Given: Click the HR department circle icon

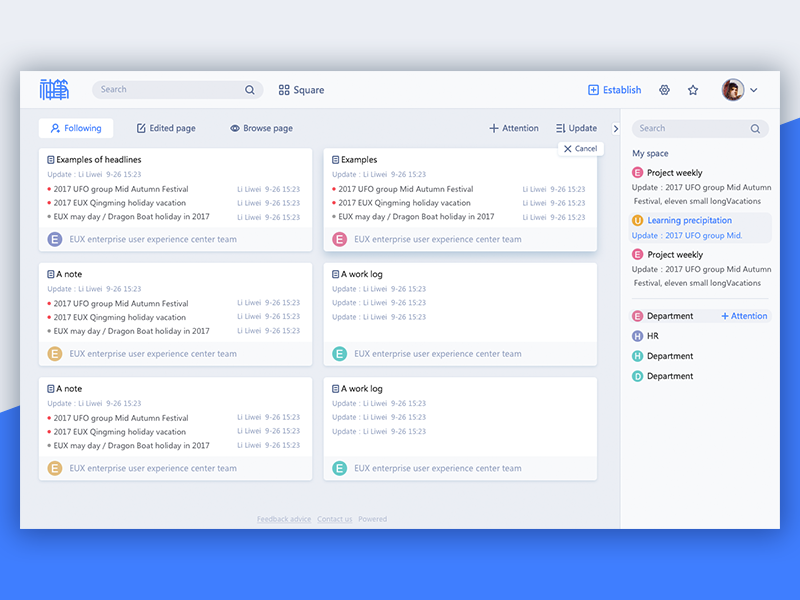Looking at the screenshot, I should tap(636, 336).
